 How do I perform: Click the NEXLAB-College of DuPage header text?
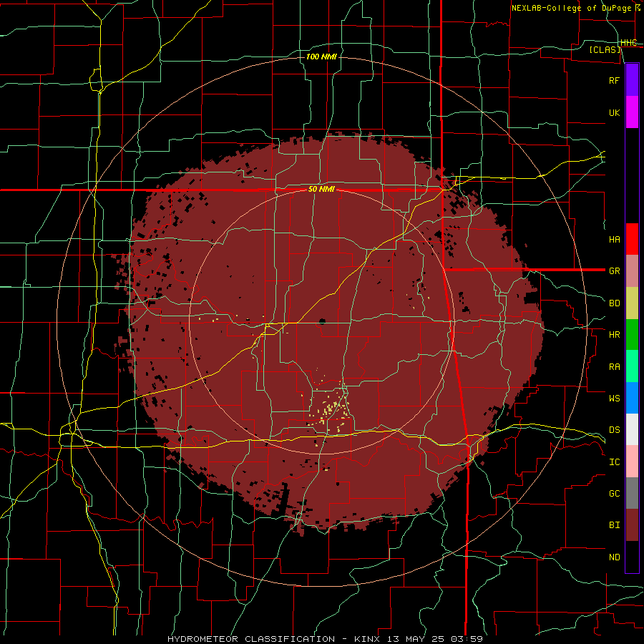click(x=571, y=8)
